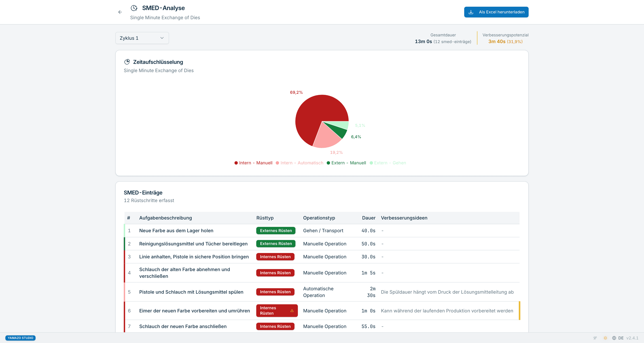
Task: Toggle the Intern - Automatisch legend entry
Action: pos(299,163)
